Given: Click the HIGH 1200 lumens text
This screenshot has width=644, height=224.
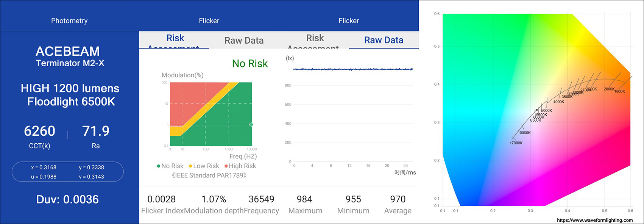Looking at the screenshot, I should pos(70,88).
